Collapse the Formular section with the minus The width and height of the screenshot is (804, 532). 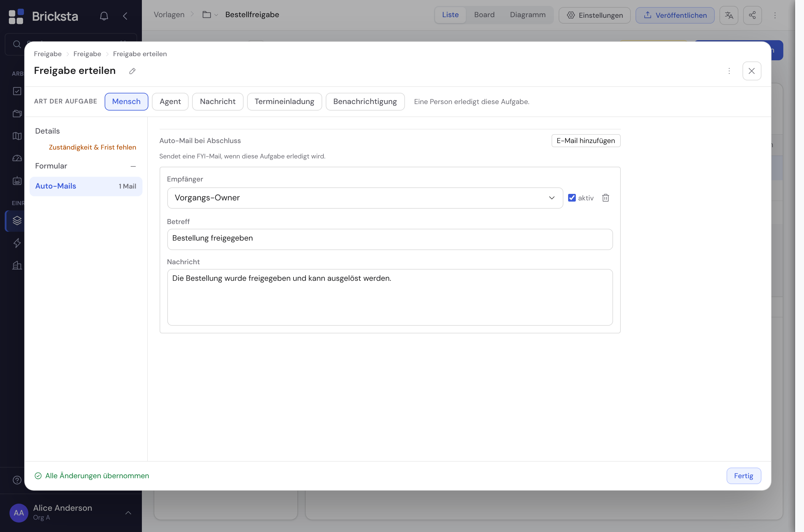click(133, 166)
